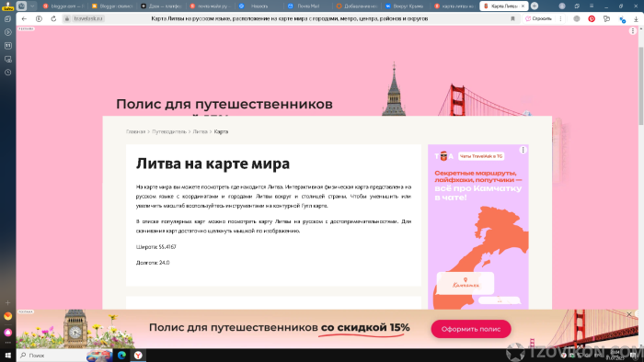
Task: Close the active Карта Литвы tab
Action: pyautogui.click(x=523, y=6)
